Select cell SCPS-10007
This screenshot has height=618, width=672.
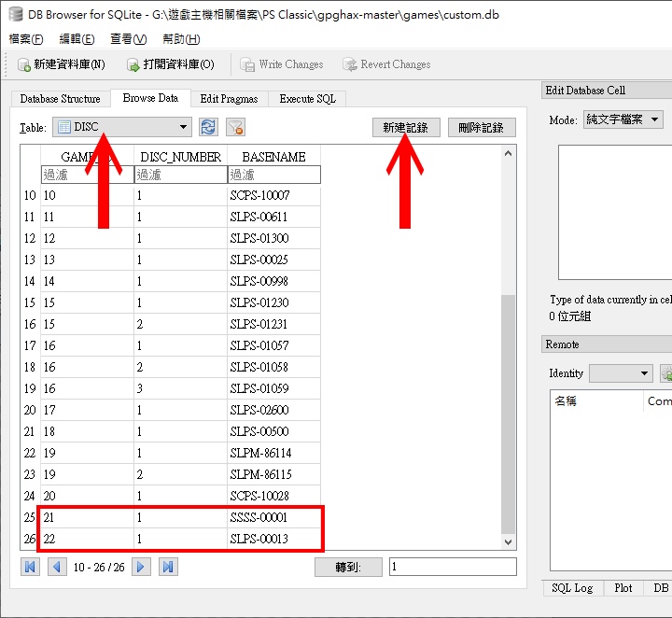273,195
